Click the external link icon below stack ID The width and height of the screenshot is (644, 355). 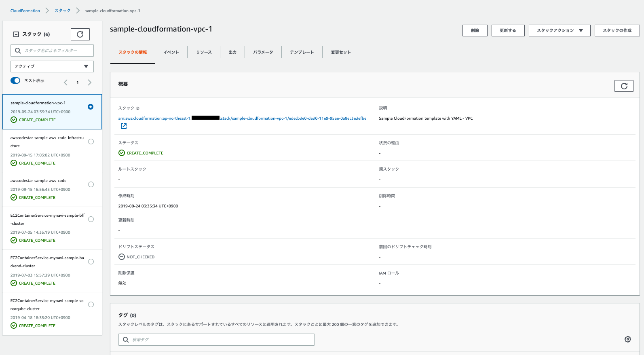point(124,126)
